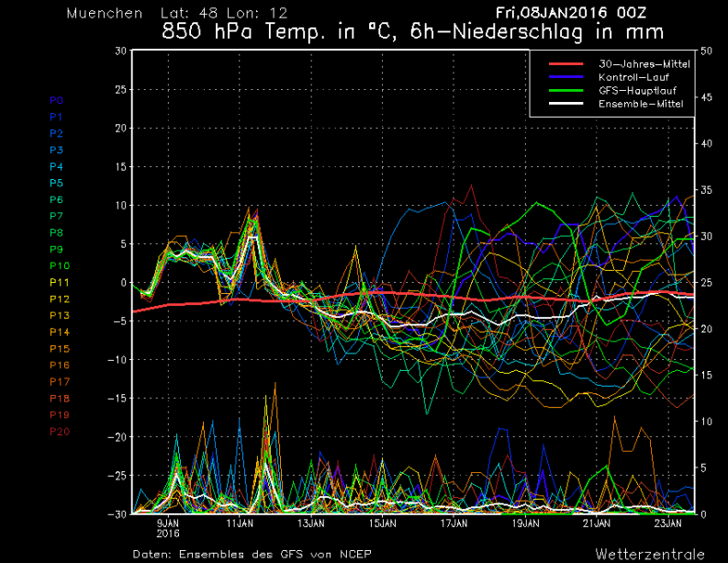Viewport: 728px width, 563px height.
Task: Click the Wetterzentrale watermark text
Action: click(x=649, y=554)
